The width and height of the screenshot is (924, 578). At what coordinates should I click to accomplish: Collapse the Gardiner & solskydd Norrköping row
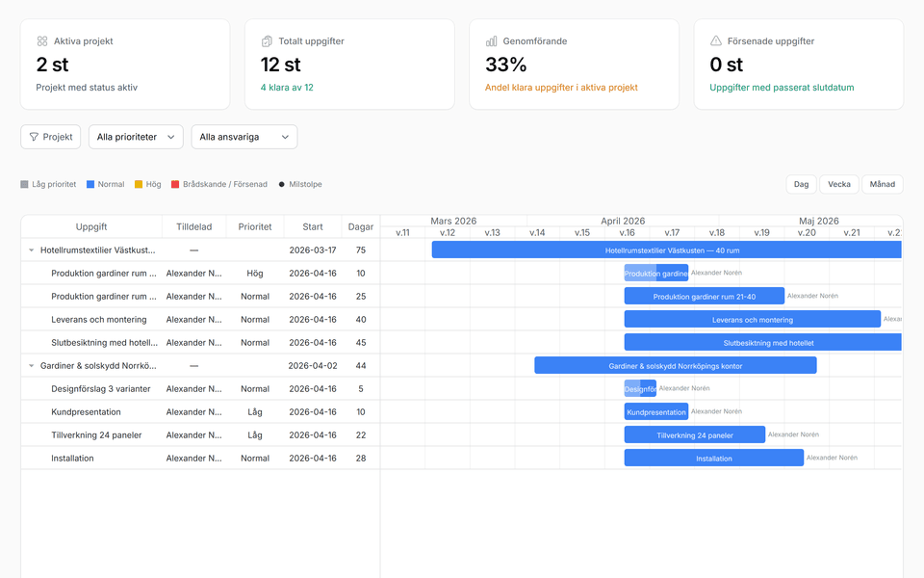pyautogui.click(x=30, y=365)
